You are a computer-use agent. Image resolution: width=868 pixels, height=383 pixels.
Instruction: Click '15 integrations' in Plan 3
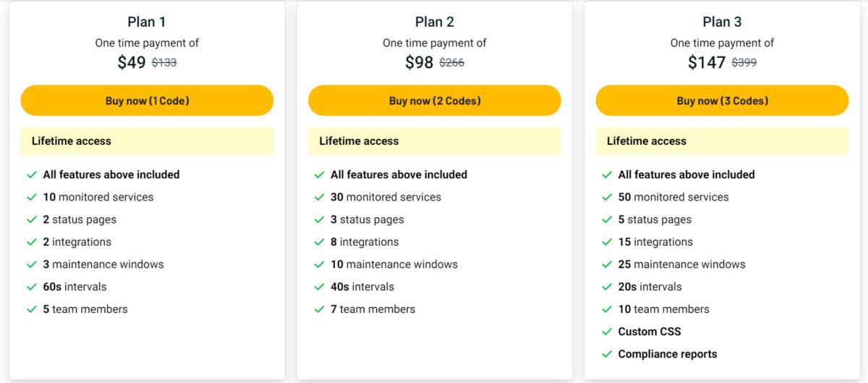click(x=655, y=242)
